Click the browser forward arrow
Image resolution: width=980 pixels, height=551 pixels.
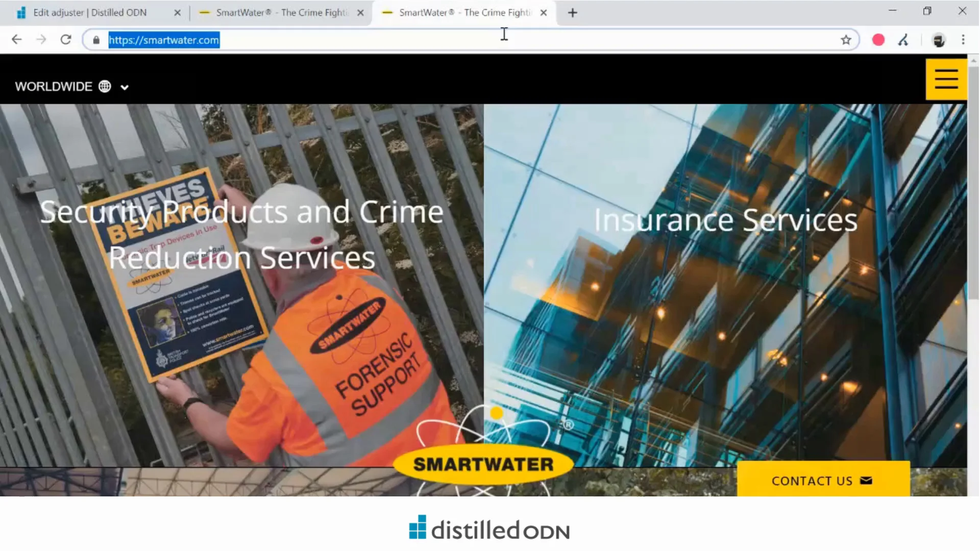pos(41,40)
